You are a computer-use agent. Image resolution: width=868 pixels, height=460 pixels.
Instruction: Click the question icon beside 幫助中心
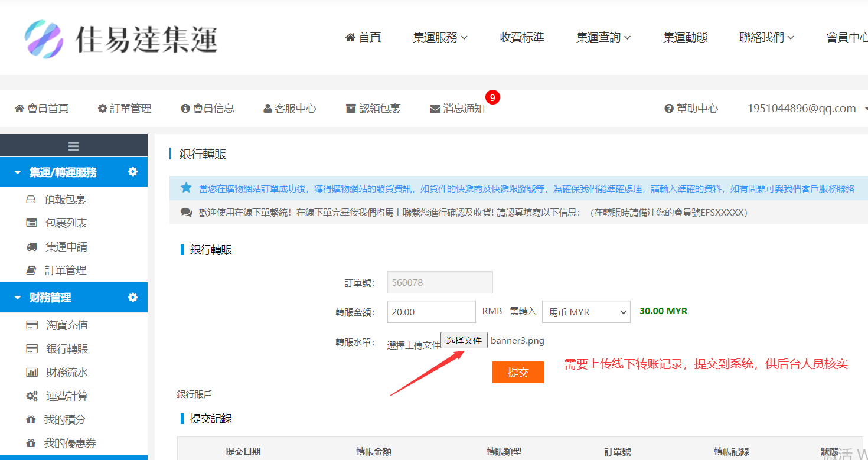tap(669, 109)
